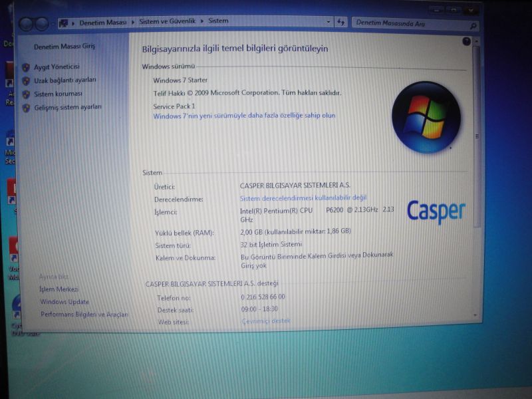Expand the breadcrumb arrow after Denetim Masası

pyautogui.click(x=132, y=23)
